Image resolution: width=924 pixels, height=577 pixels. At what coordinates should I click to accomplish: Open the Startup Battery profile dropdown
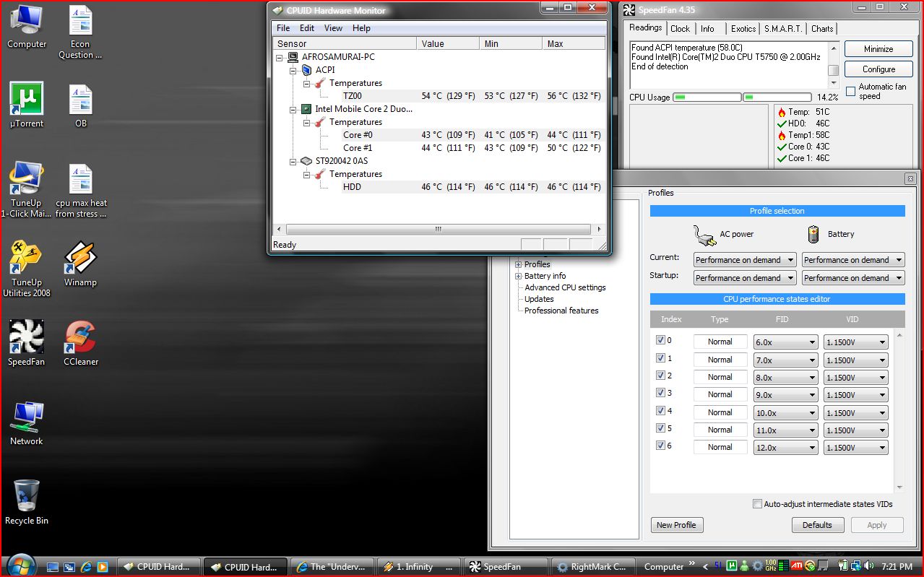pos(853,278)
